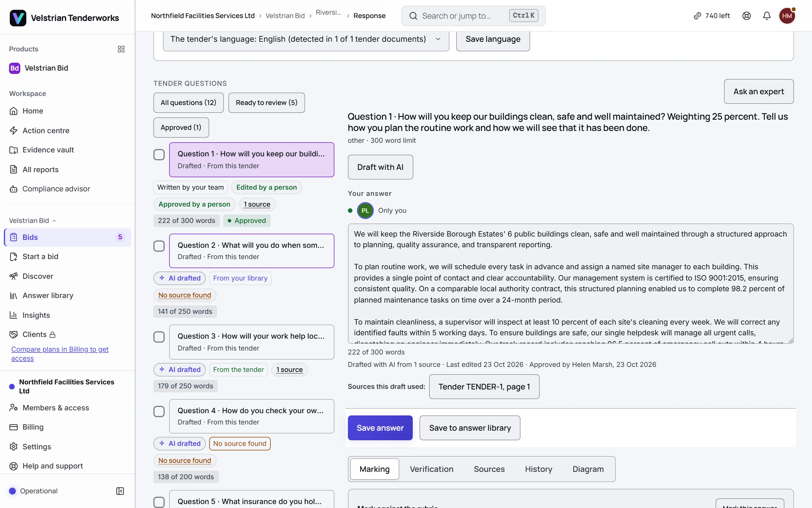The width and height of the screenshot is (812, 508).
Task: Filter by Ready to review (5)
Action: (266, 103)
